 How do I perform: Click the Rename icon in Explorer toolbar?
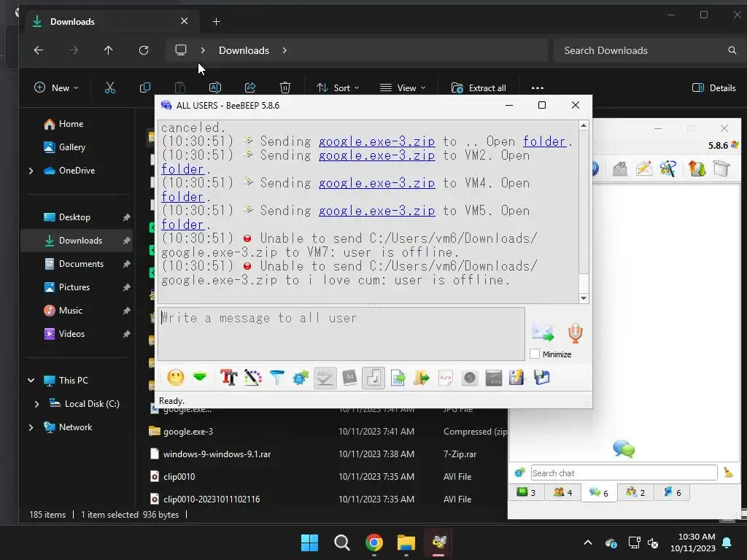tap(215, 87)
